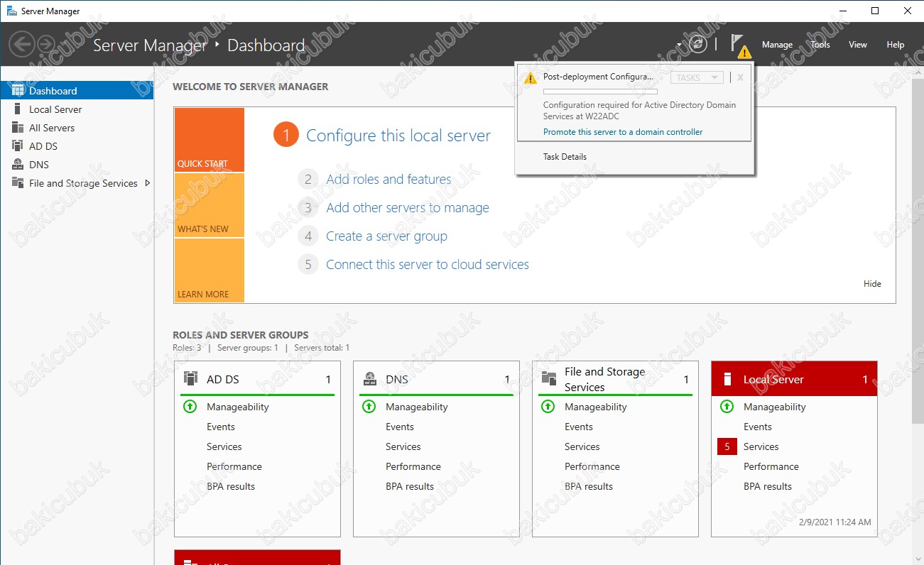924x565 pixels.
Task: Click the DNS icon in the sidebar
Action: click(x=18, y=165)
